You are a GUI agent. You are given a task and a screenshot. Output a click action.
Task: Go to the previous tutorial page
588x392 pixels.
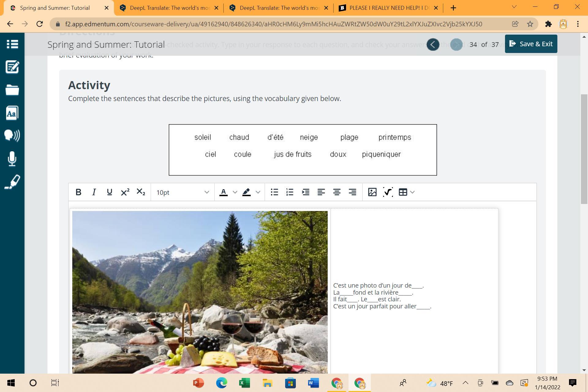click(433, 45)
